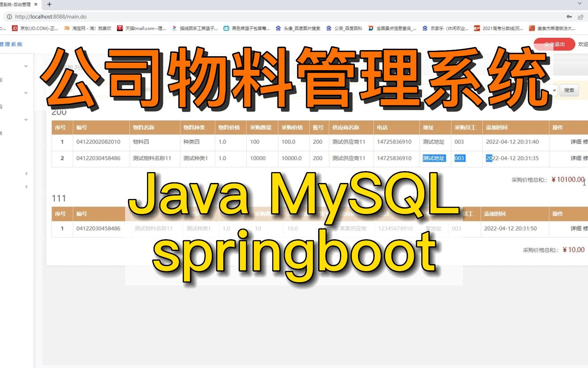588x368 pixels.
Task: Open the 淘宝网 bookmark
Action: tap(88, 28)
